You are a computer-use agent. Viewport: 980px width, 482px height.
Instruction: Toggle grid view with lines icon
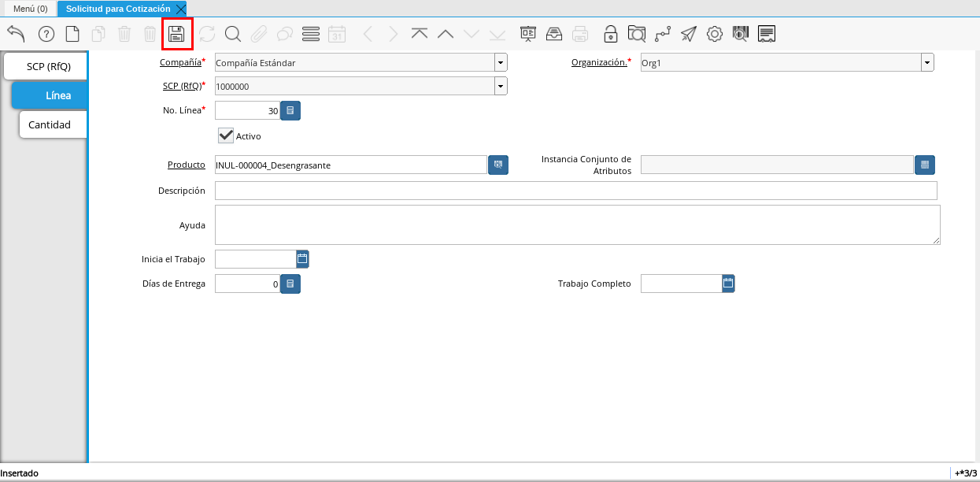point(311,34)
